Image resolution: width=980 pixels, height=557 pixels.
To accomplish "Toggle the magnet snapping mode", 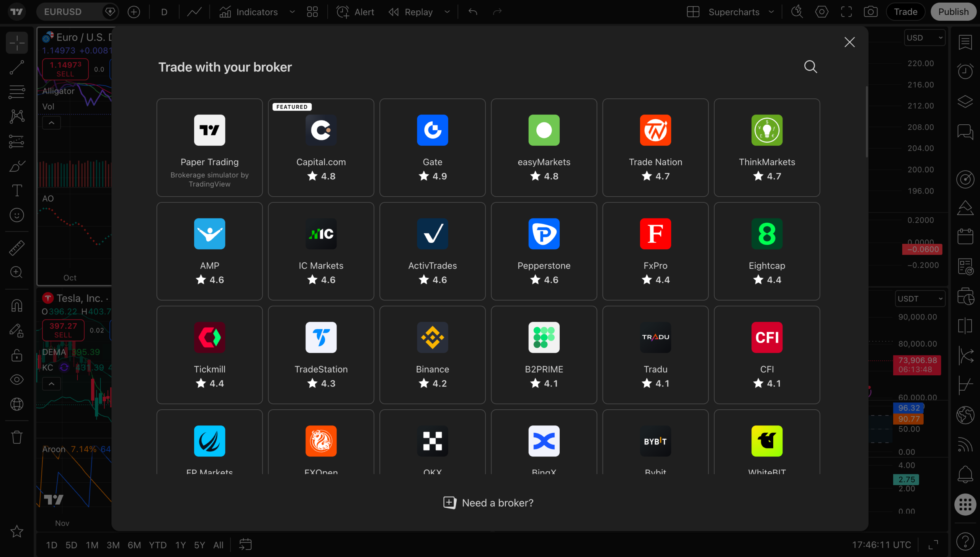I will [x=17, y=306].
